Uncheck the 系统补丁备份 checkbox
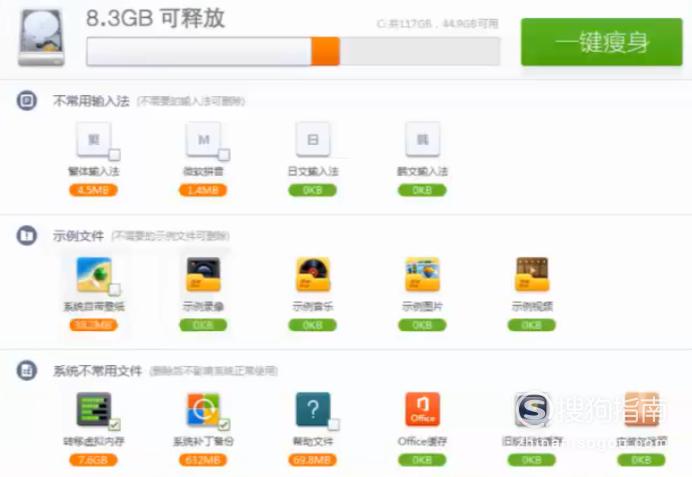The width and height of the screenshot is (692, 477). (224, 425)
